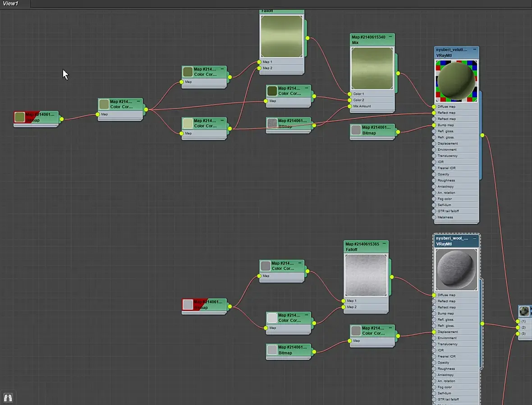
Task: Click output socket of leftmost green Bitmap node
Action: (x=62, y=119)
